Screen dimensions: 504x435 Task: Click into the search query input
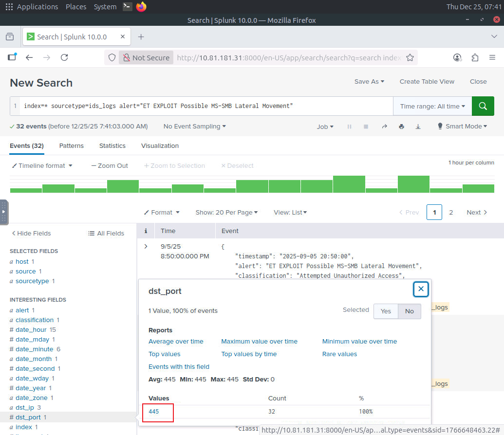tap(205, 106)
